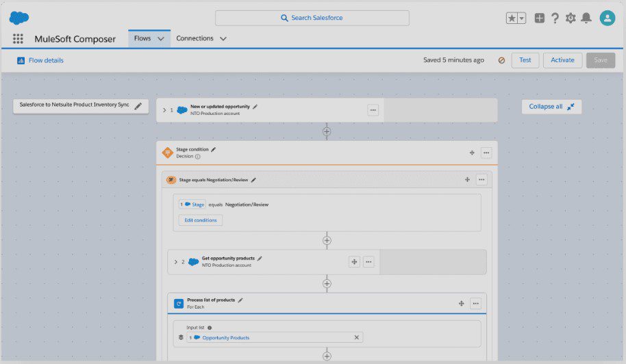
Task: Expand step 1 New or updated opportunity
Action: coord(164,110)
